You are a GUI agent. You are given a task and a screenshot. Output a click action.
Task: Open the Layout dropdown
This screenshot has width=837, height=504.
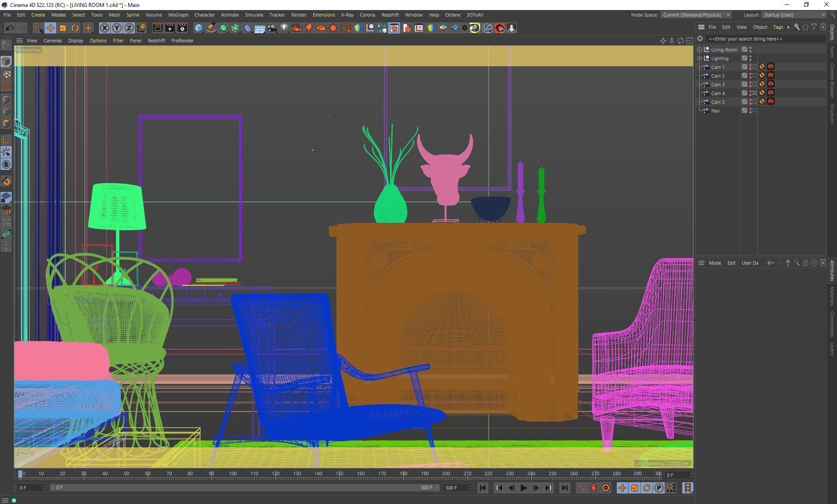794,15
